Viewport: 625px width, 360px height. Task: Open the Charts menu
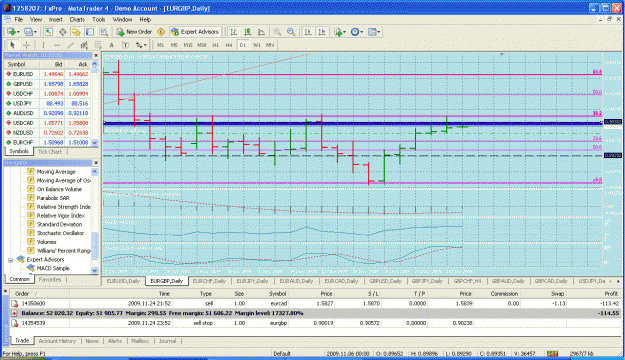pyautogui.click(x=77, y=20)
